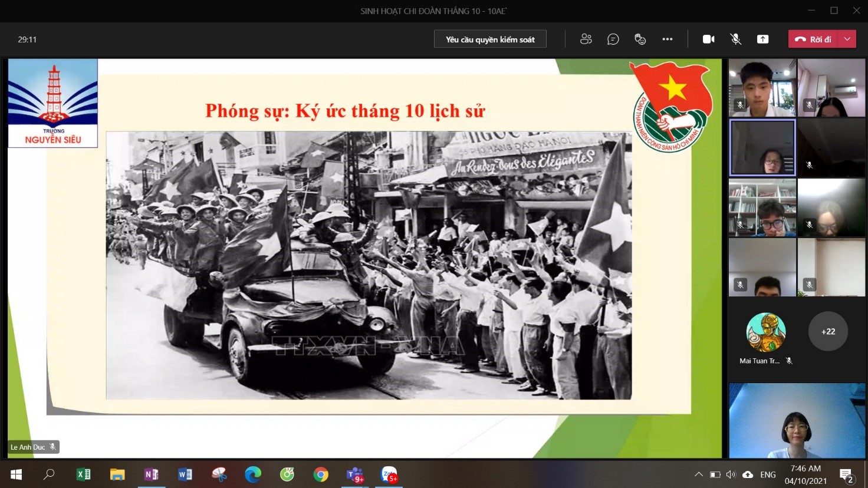Click the Yêu cầu quyền kiểm soát button
This screenshot has width=868, height=488.
point(490,39)
